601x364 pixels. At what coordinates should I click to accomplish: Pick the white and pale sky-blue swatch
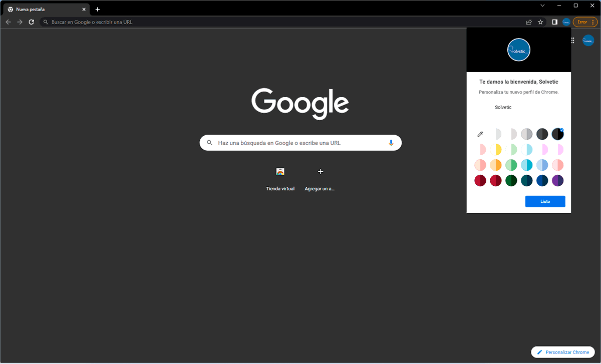[x=527, y=149]
